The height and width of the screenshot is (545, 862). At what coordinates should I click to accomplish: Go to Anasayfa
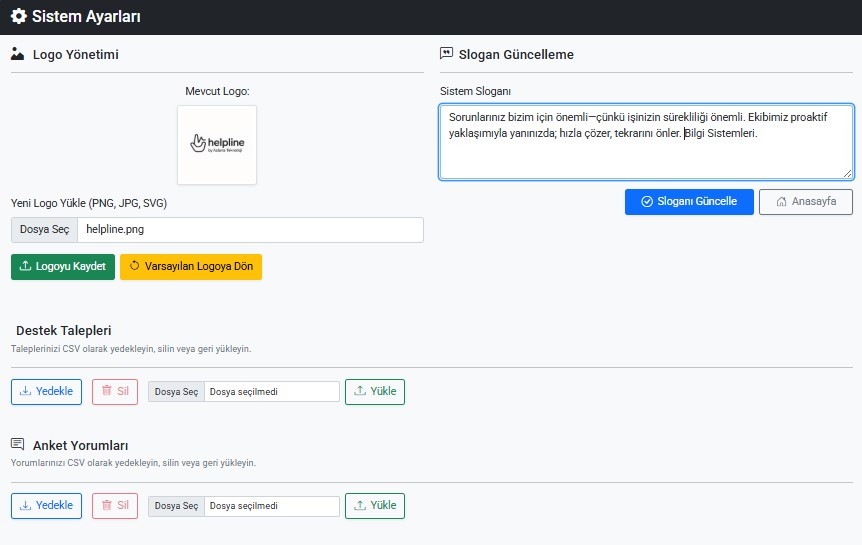tap(805, 201)
